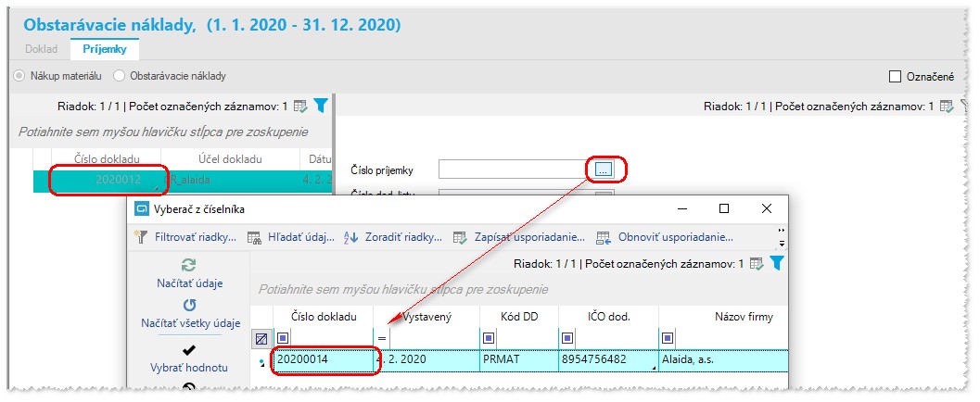Screen dimensions: 980x402
Task: Click the Filtrovať riadky... toolbar label
Action: pos(195,237)
